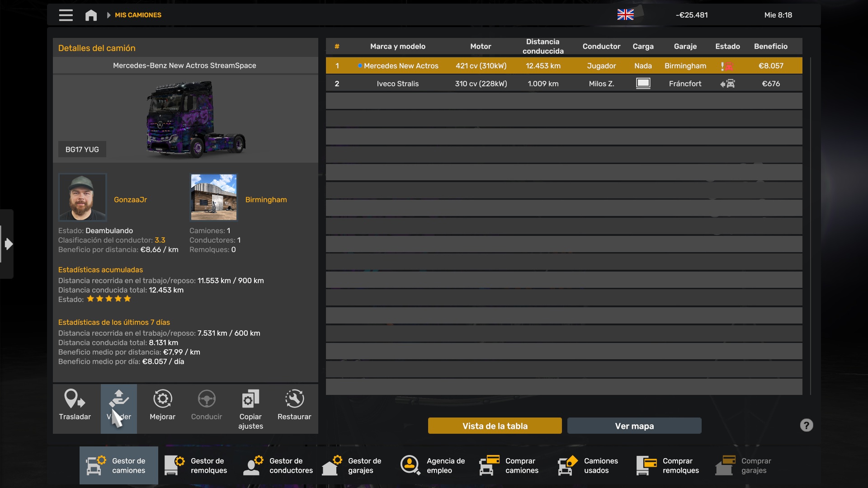Image resolution: width=868 pixels, height=488 pixels.
Task: Sort by Estado column header
Action: tap(727, 46)
